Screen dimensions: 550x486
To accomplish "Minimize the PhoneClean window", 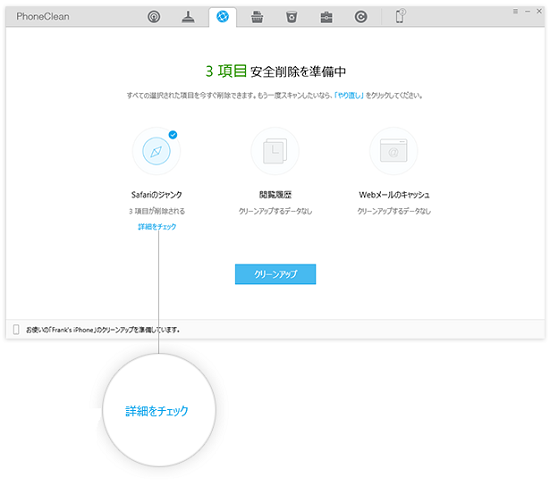I will coord(527,11).
